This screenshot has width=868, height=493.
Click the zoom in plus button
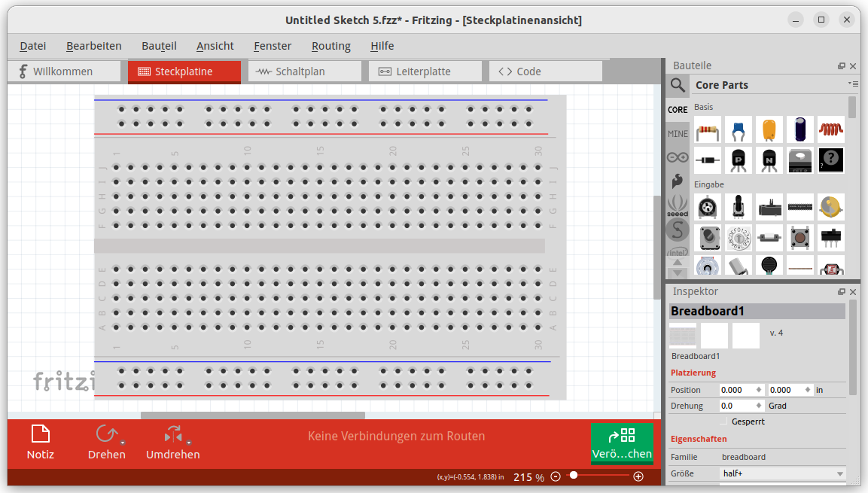coord(638,476)
